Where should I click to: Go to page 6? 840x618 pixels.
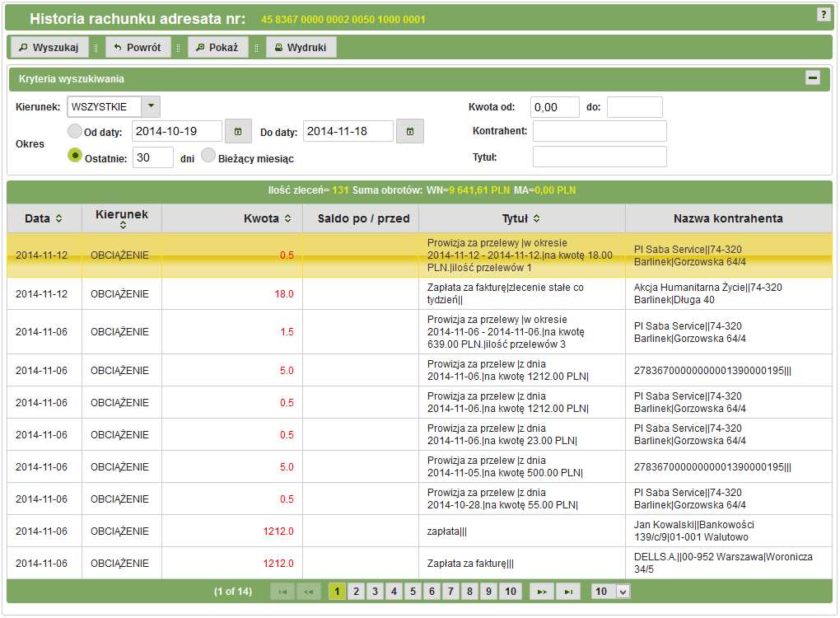[432, 592]
